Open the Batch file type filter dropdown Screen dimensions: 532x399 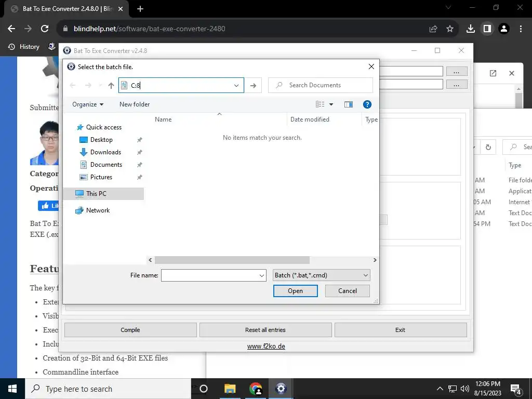pos(321,275)
